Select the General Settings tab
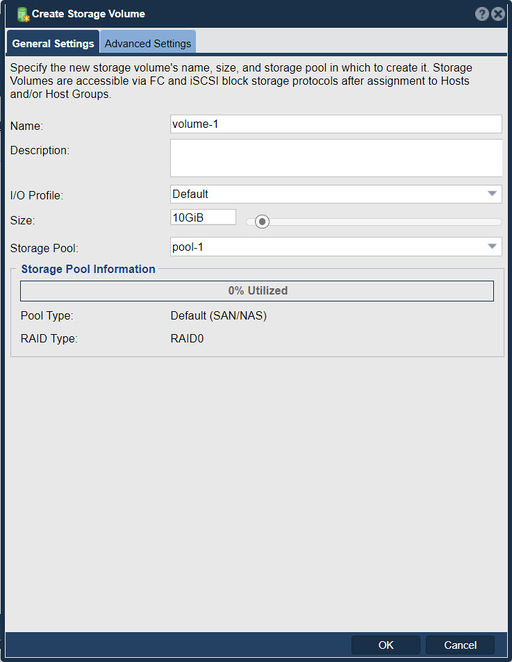The image size is (512, 662). coord(53,43)
